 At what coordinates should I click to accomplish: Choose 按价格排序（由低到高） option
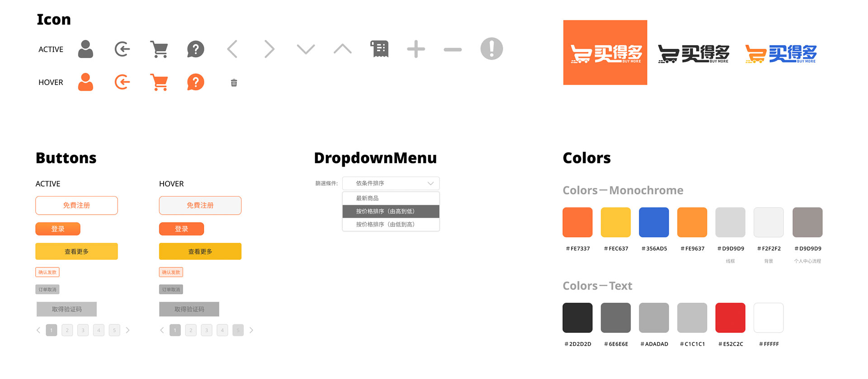coord(391,225)
